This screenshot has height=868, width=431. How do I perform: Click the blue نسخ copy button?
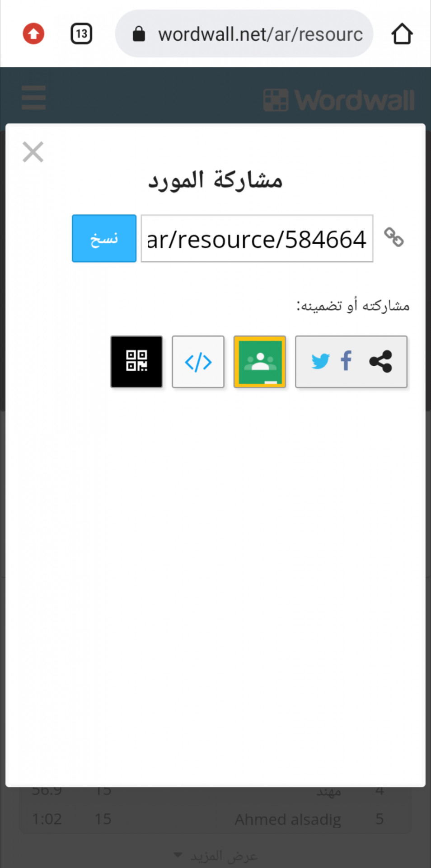point(104,238)
